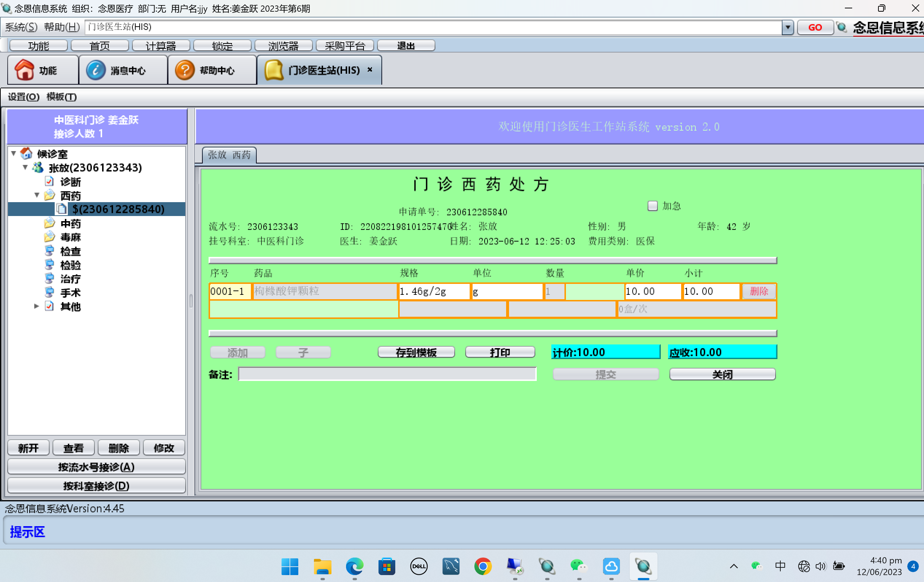
Task: Click the patient icon beside 张放(2306123343)
Action: pyautogui.click(x=38, y=167)
